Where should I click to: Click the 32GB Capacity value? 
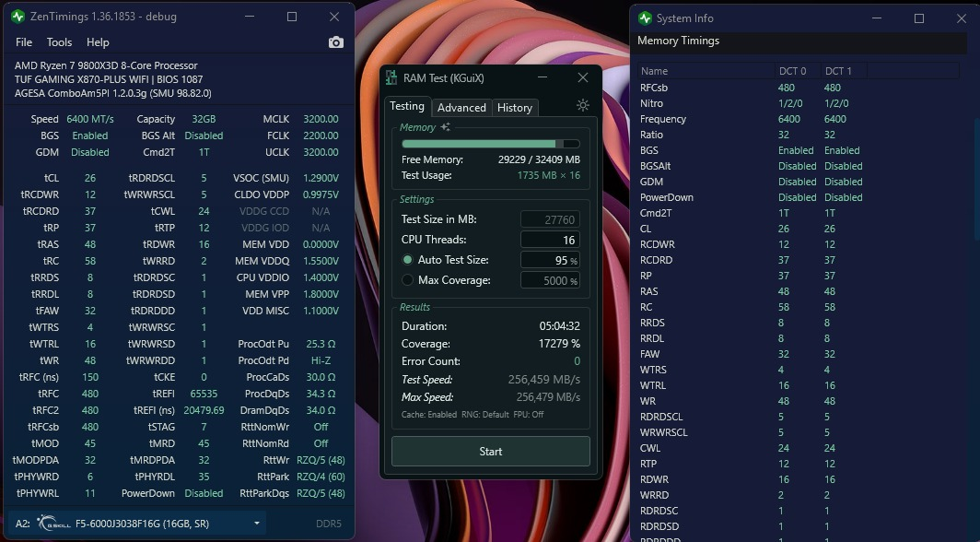point(204,119)
